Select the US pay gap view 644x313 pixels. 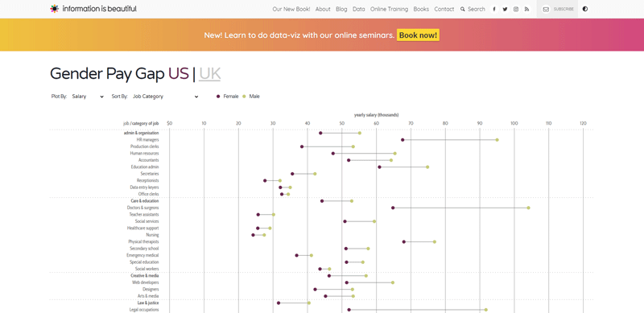click(x=178, y=74)
